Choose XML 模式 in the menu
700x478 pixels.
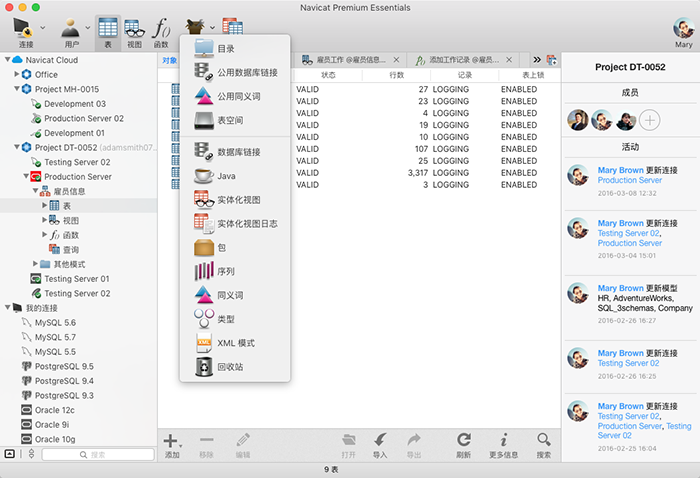235,343
